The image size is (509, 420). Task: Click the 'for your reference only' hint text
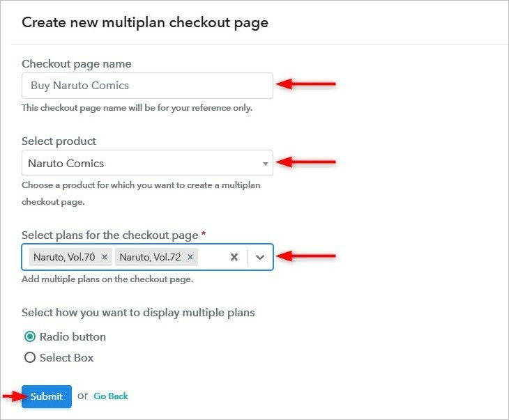point(204,108)
